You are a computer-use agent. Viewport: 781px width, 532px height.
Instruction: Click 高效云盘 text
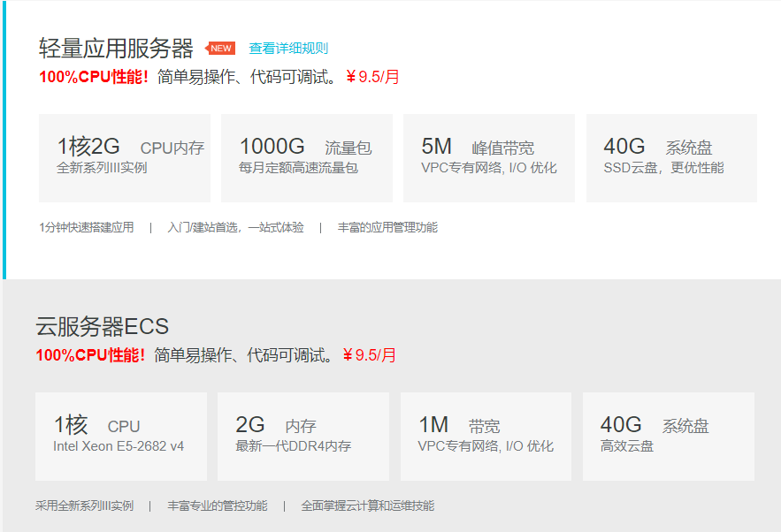(626, 446)
